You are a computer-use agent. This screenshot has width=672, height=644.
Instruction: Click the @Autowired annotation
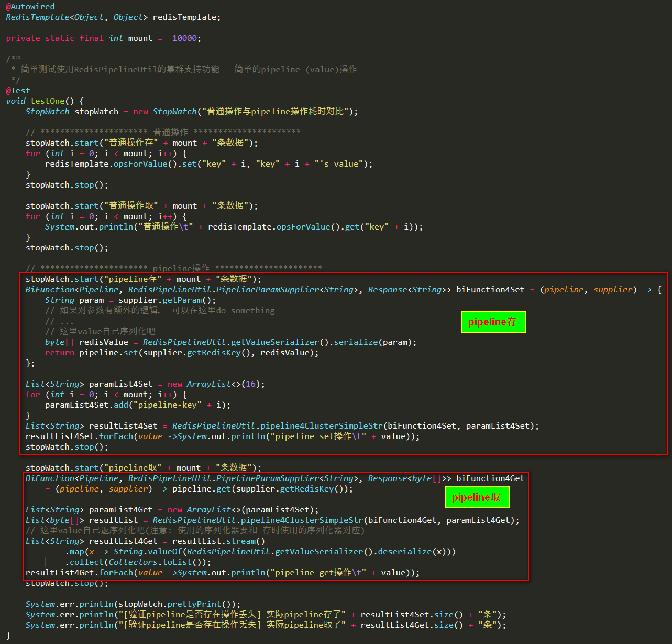pyautogui.click(x=30, y=7)
